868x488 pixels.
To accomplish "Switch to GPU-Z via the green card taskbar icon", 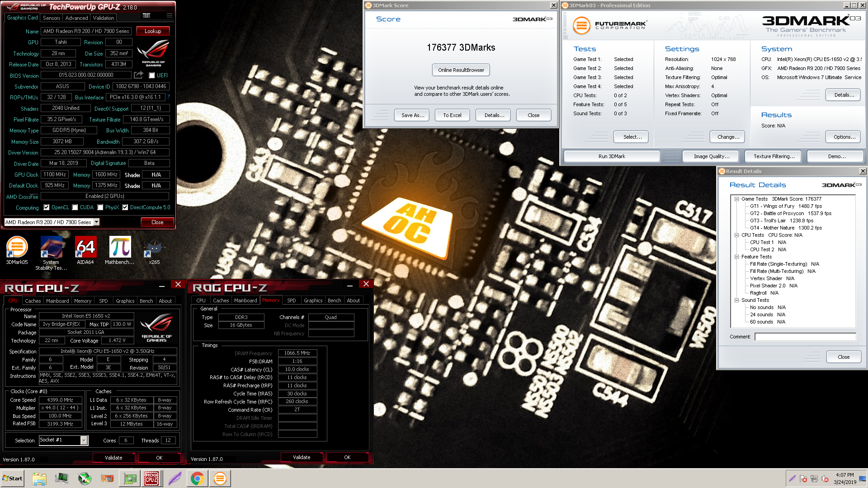I will click(130, 479).
